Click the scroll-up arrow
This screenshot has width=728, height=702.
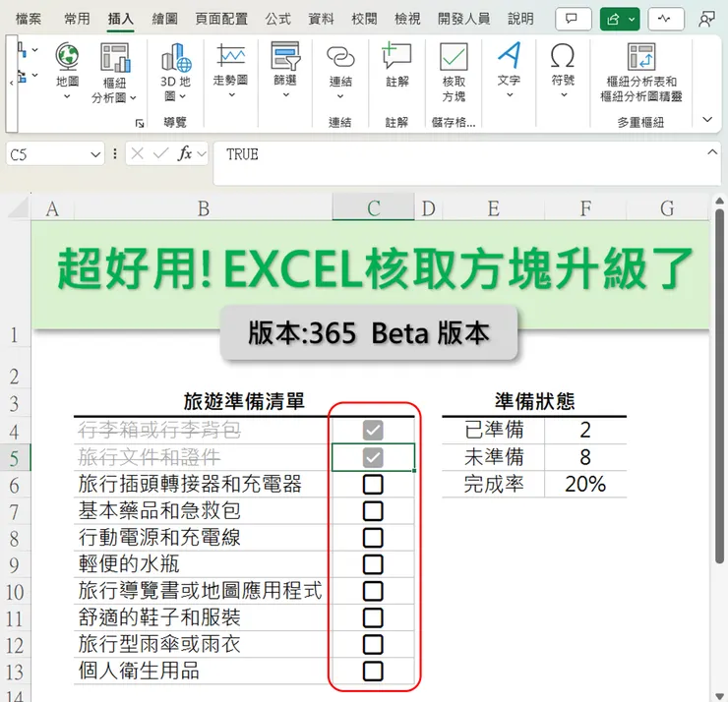click(720, 202)
